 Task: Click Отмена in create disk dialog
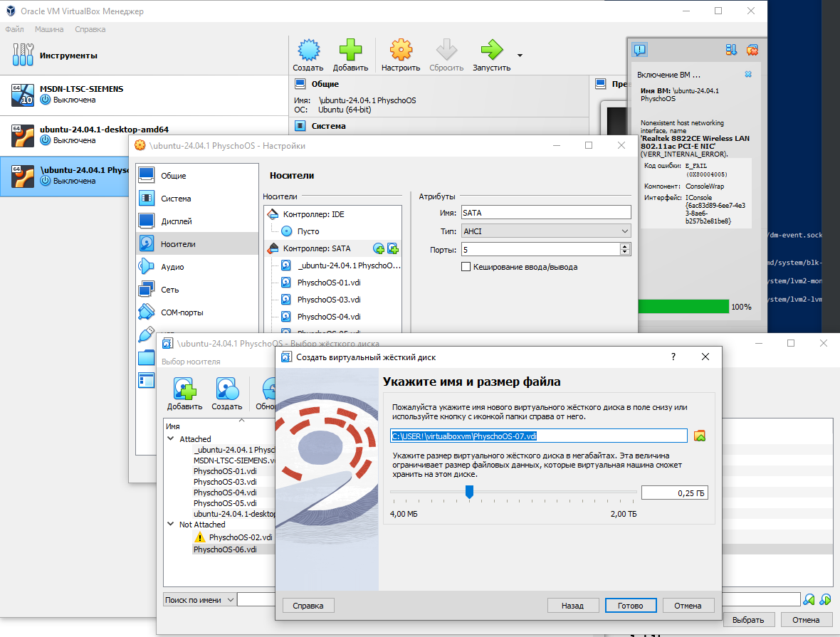point(688,606)
